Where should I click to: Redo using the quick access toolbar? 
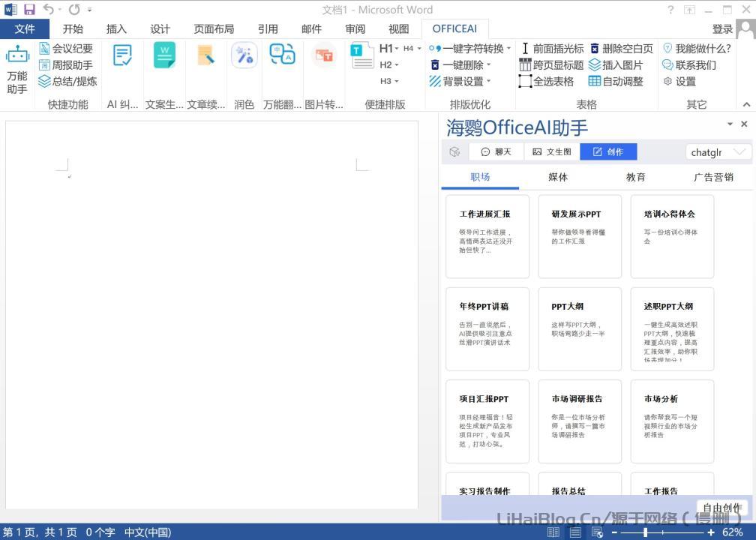tap(74, 9)
